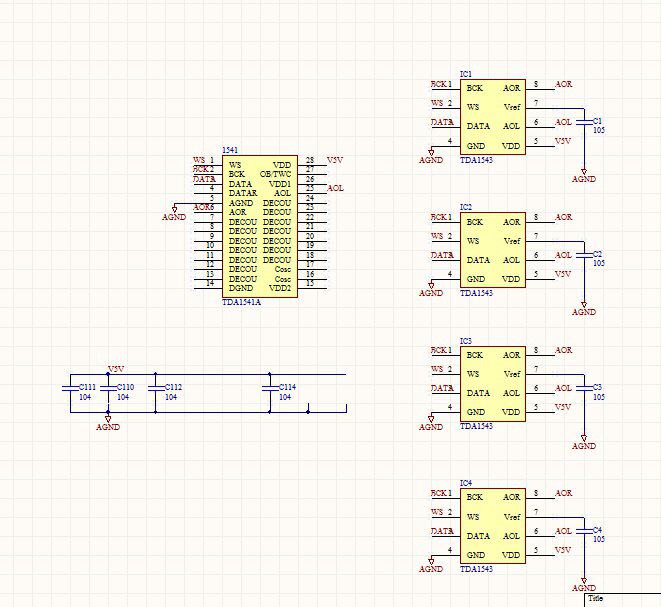Select capacitor C114 symbol
The image size is (661, 607).
(x=270, y=388)
